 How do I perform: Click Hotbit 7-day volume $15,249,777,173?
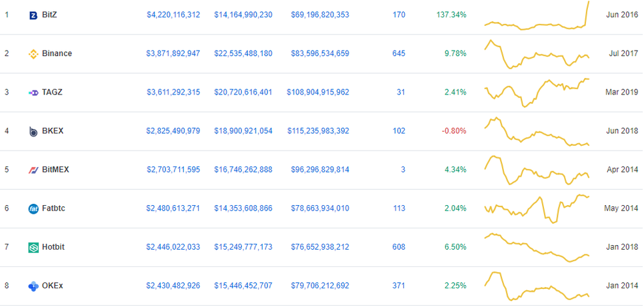click(243, 247)
